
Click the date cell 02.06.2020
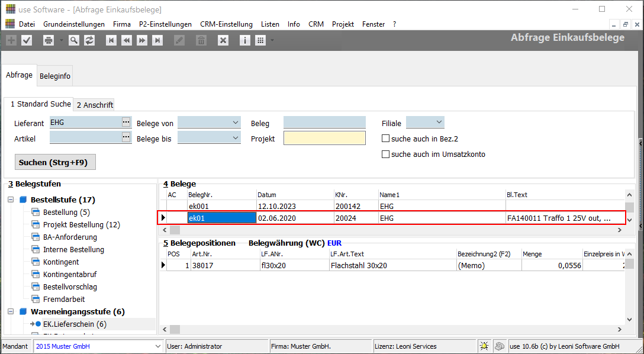295,218
